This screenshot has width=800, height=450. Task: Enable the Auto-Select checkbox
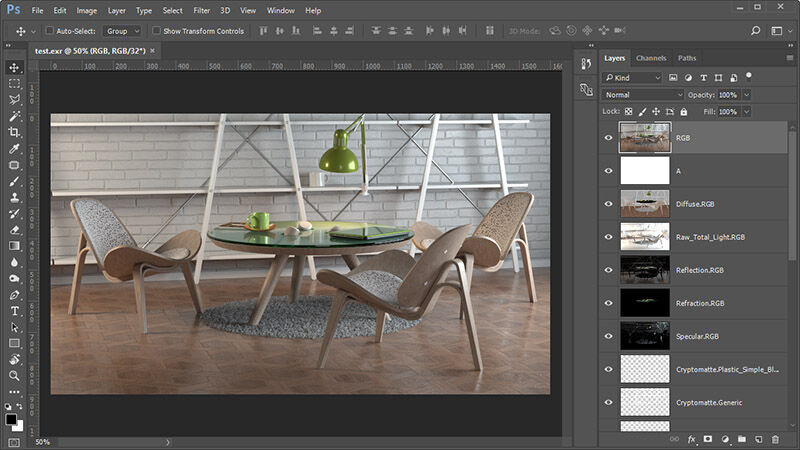(49, 31)
